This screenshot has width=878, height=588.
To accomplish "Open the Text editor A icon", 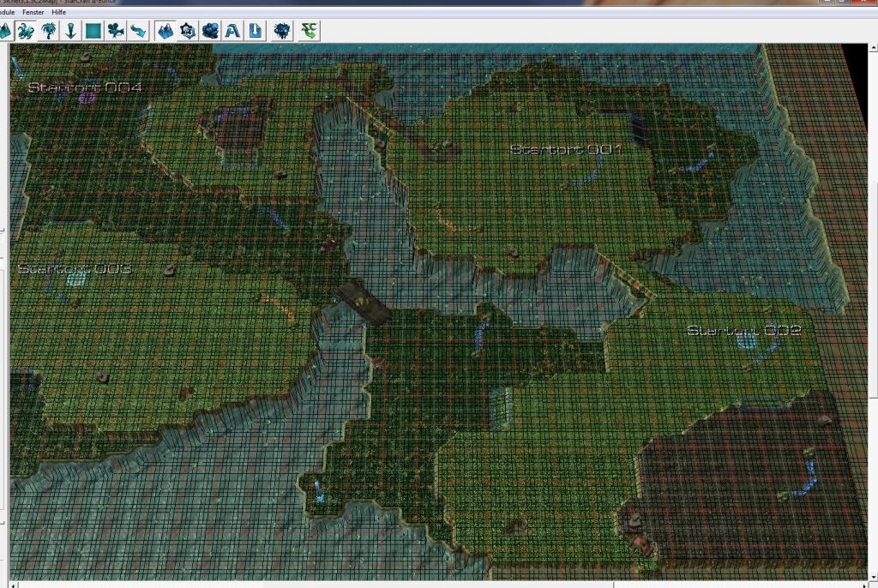I will 232,32.
